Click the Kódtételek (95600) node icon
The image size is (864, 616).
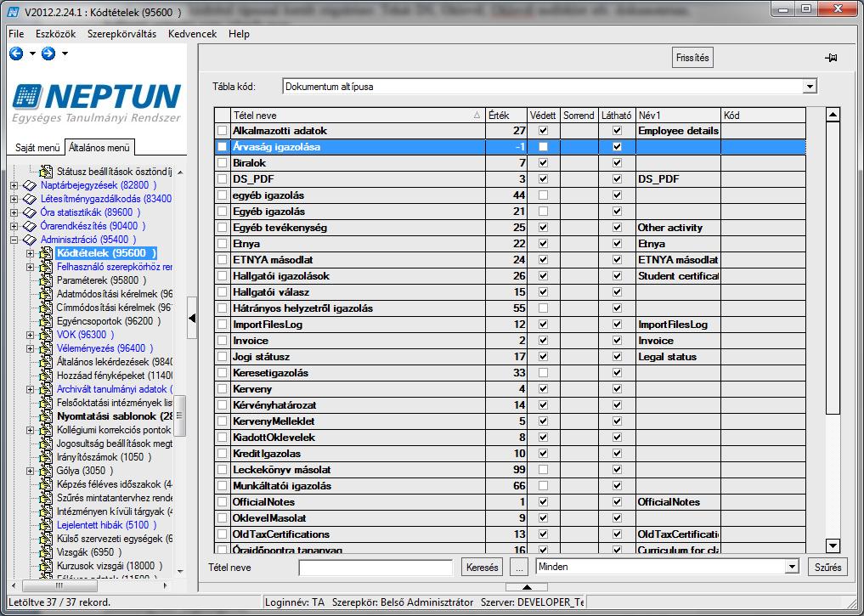tap(46, 253)
